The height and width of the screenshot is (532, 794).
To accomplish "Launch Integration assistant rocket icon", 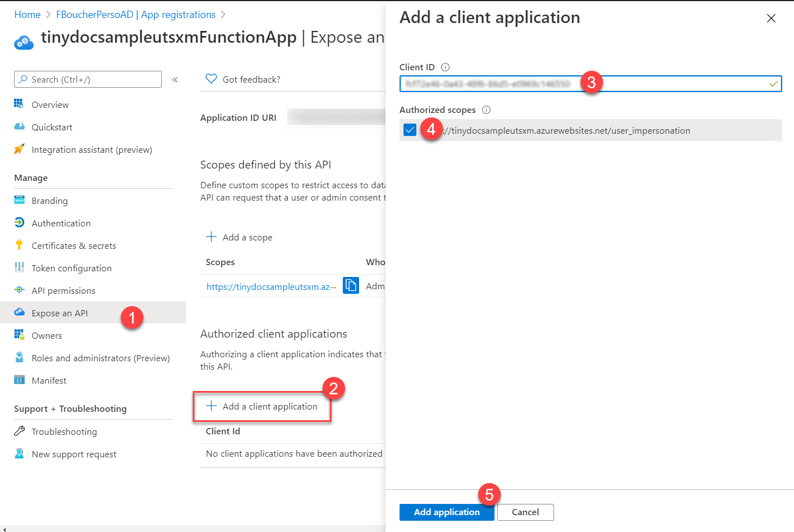I will coord(19,149).
